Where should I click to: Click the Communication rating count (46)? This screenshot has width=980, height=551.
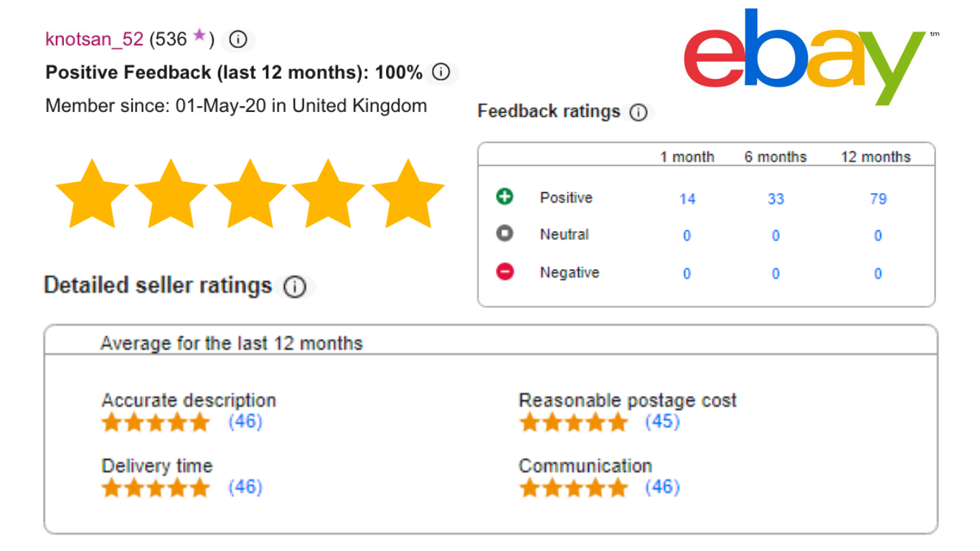[662, 487]
